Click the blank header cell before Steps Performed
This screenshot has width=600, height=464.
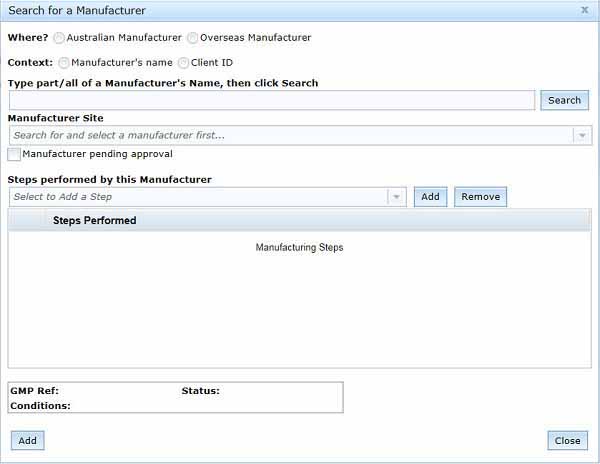click(x=28, y=220)
